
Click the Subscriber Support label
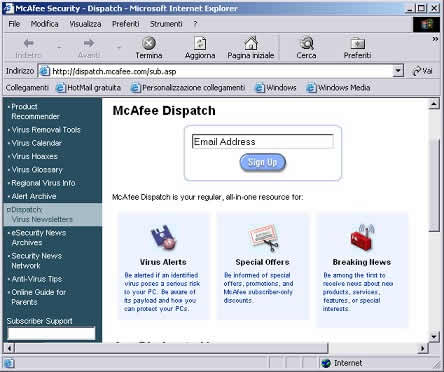40,321
